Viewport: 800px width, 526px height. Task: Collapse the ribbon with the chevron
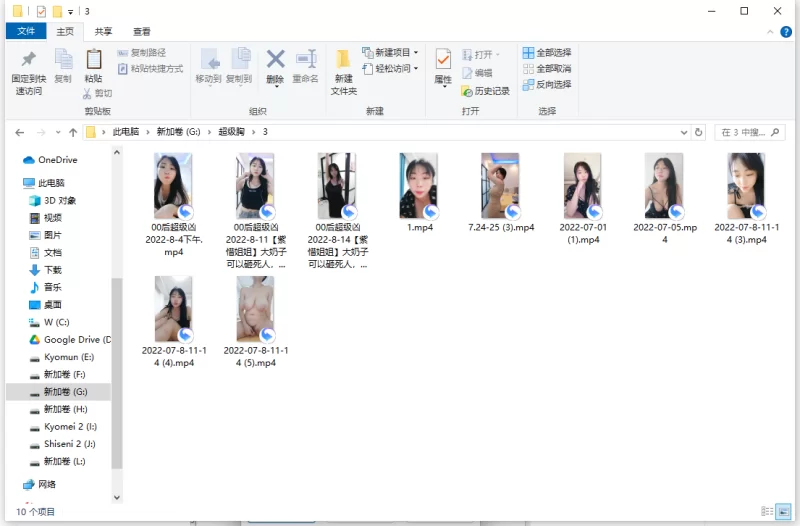point(770,32)
